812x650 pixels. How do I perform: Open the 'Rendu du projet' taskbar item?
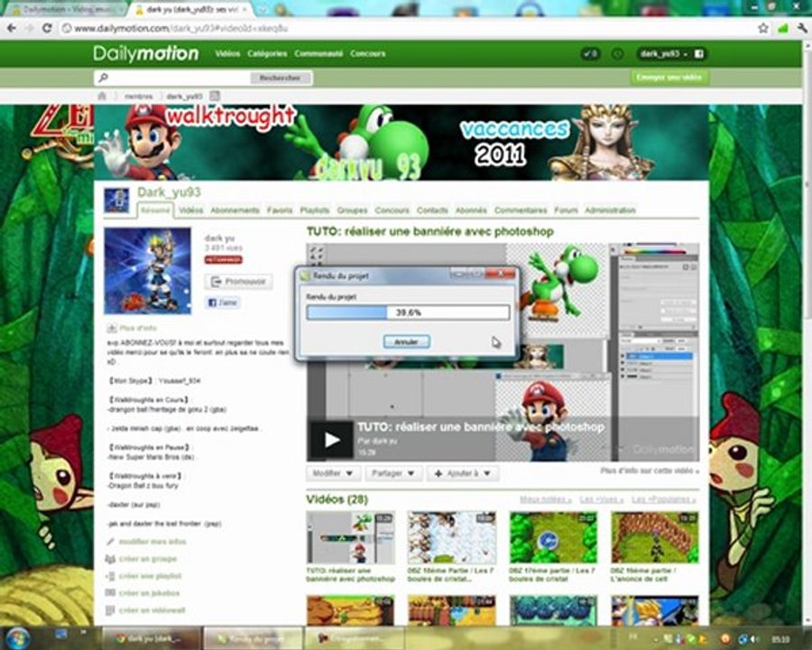(254, 638)
